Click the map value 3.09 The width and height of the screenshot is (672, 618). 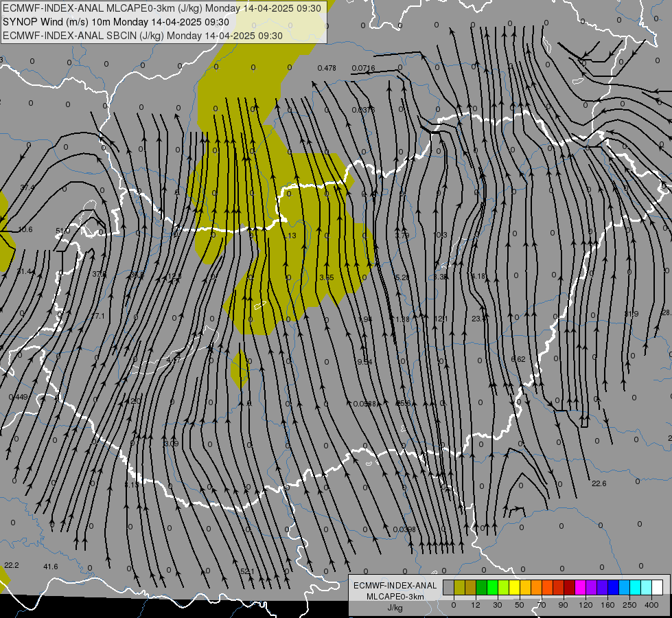tap(172, 443)
